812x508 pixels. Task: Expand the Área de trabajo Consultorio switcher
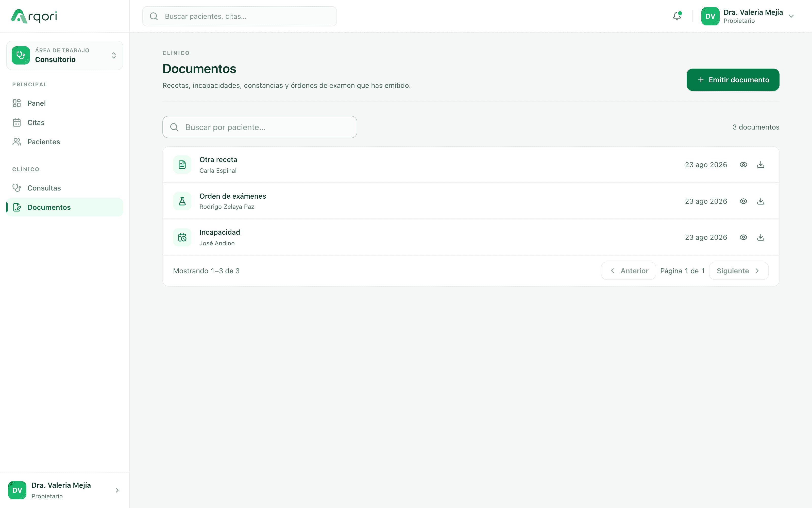point(65,55)
